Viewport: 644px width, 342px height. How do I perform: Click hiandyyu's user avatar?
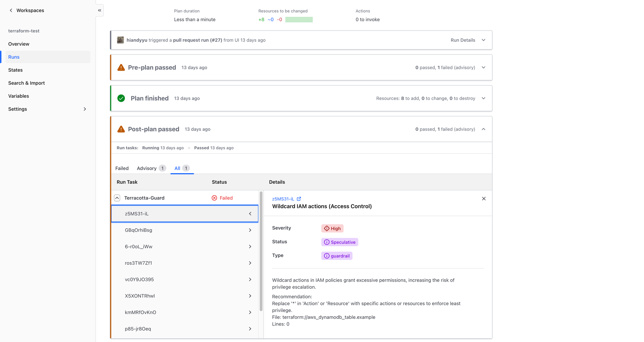click(120, 40)
